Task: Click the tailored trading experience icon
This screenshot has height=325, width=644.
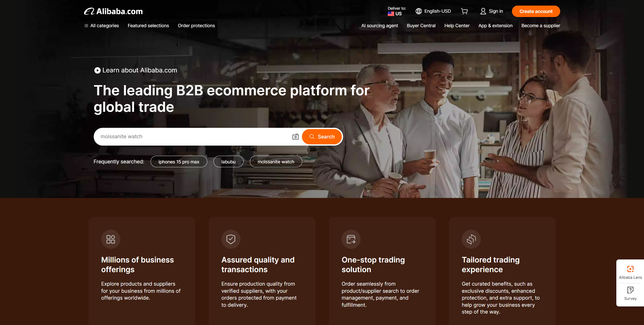Action: 471,239
